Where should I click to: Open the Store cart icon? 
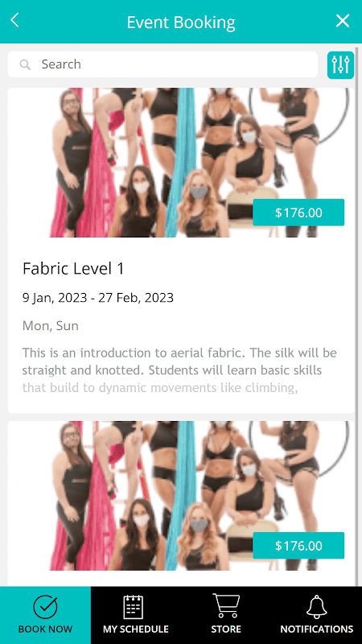click(x=226, y=606)
